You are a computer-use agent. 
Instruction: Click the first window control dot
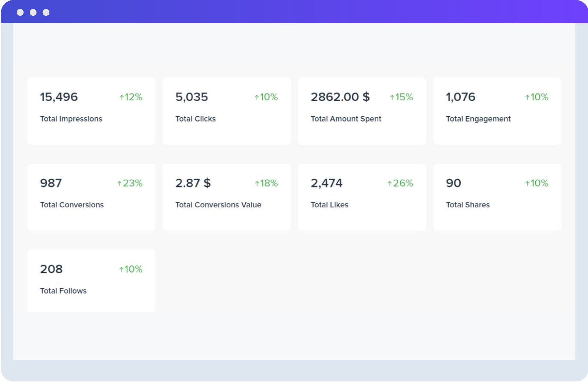pos(20,13)
